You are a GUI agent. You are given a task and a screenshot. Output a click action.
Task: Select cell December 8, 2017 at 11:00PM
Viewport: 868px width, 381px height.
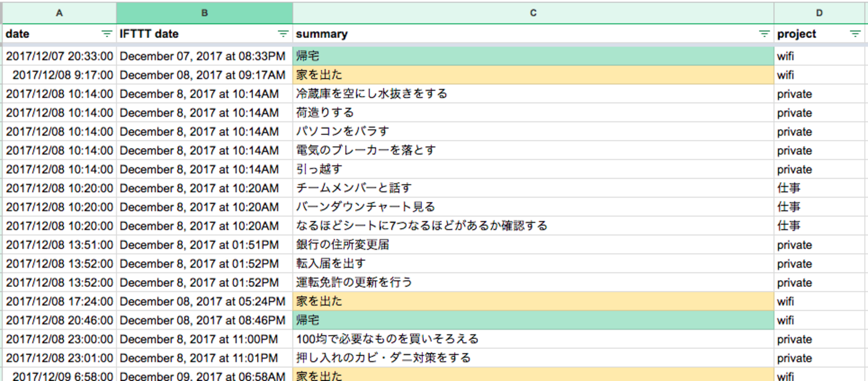pyautogui.click(x=204, y=339)
